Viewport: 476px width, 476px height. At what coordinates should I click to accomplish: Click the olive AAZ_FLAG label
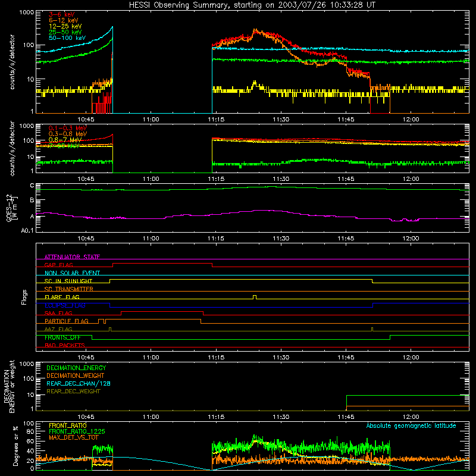(x=58, y=330)
